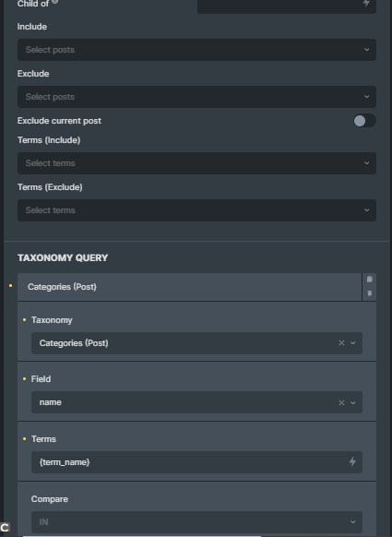This screenshot has width=392, height=537.
Task: Expand the Field dropdown chevron
Action: [x=353, y=402]
